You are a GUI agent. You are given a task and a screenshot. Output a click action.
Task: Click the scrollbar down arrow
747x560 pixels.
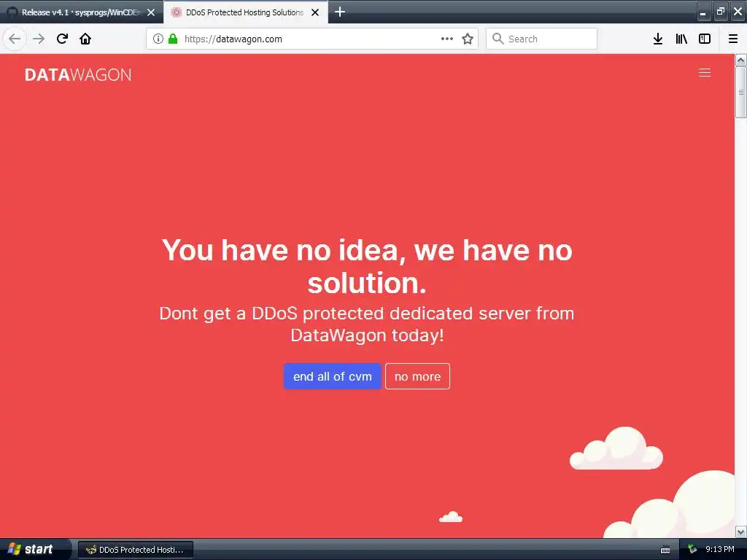[741, 531]
